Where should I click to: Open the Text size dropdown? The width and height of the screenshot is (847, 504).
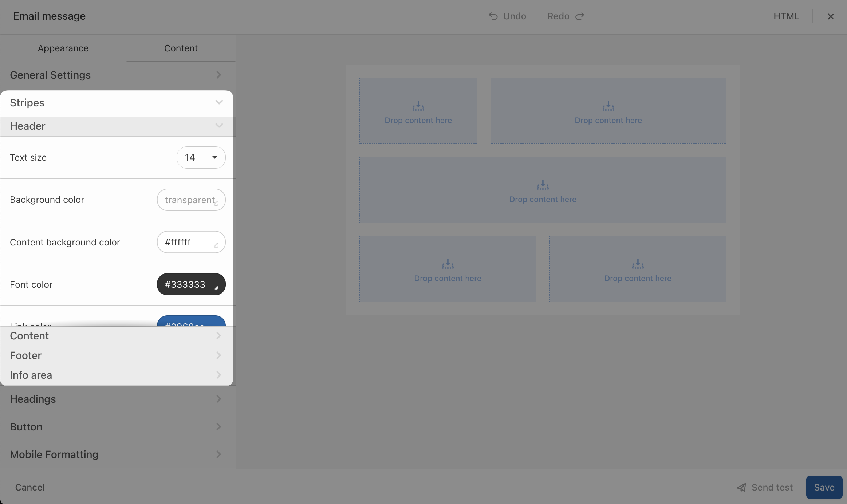201,157
